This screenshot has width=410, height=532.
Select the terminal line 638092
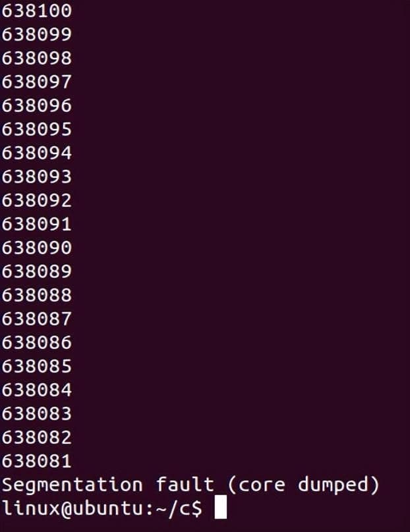click(37, 200)
